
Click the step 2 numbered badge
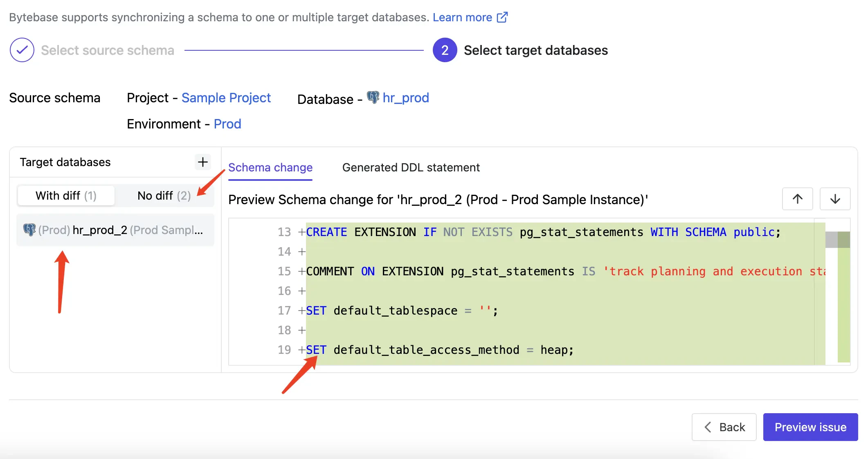444,50
